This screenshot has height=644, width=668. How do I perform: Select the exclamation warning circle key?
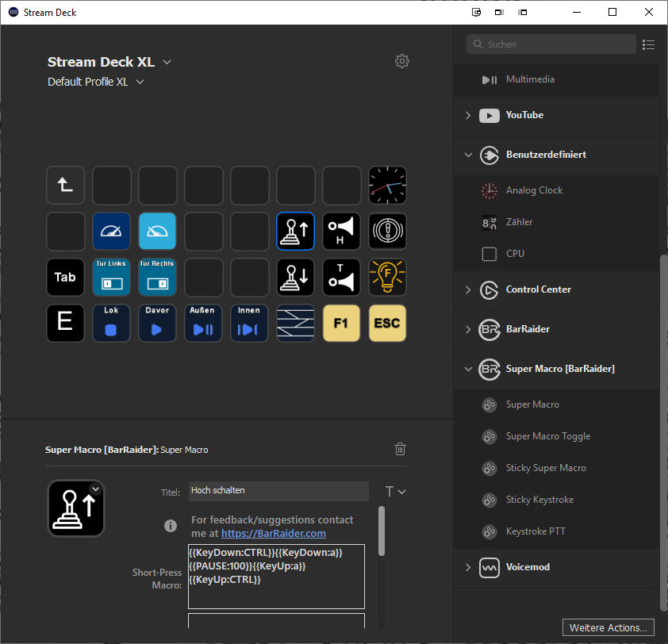click(x=387, y=232)
